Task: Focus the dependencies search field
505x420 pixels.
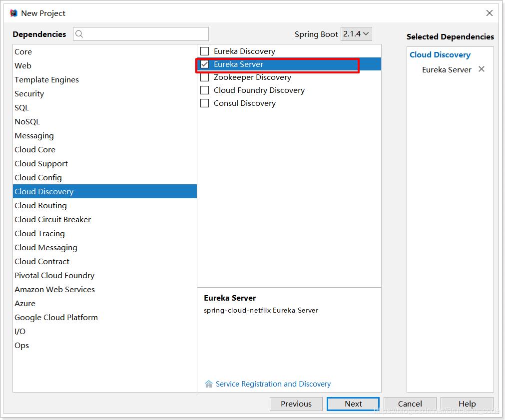Action: (x=141, y=34)
